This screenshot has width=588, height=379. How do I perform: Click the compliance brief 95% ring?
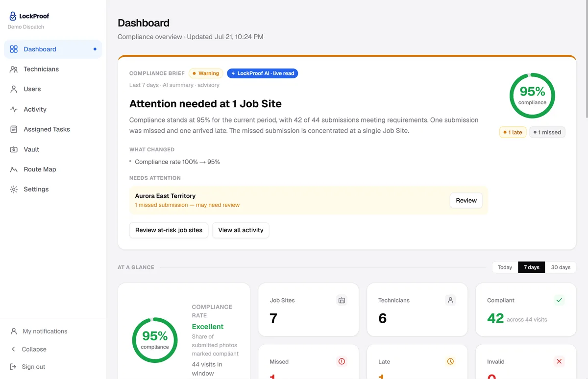pyautogui.click(x=532, y=95)
